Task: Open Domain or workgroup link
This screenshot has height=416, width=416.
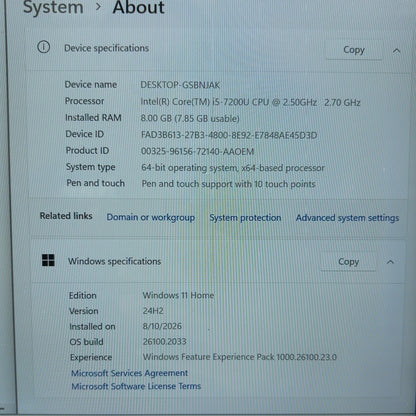Action: 151,217
